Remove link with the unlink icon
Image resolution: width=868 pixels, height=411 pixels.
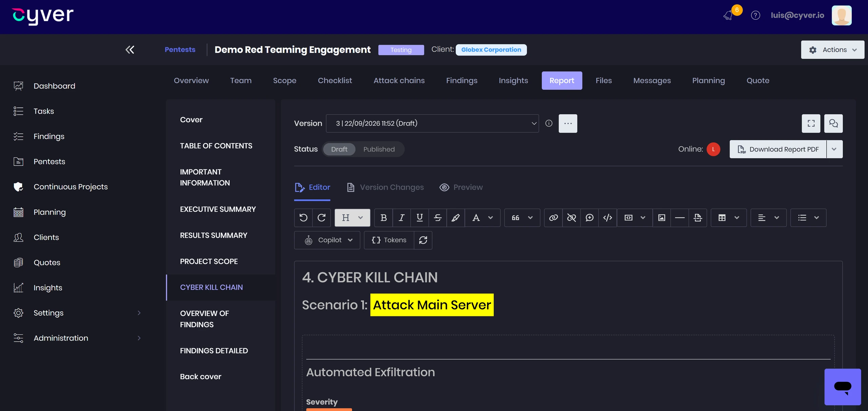coord(571,218)
